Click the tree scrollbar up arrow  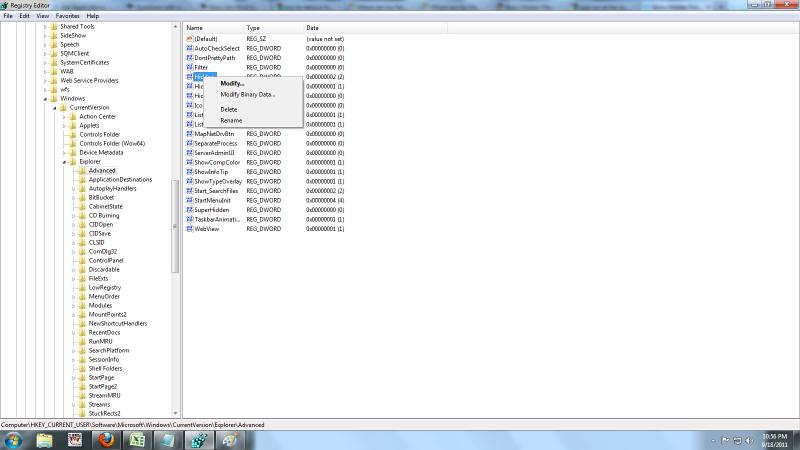176,27
